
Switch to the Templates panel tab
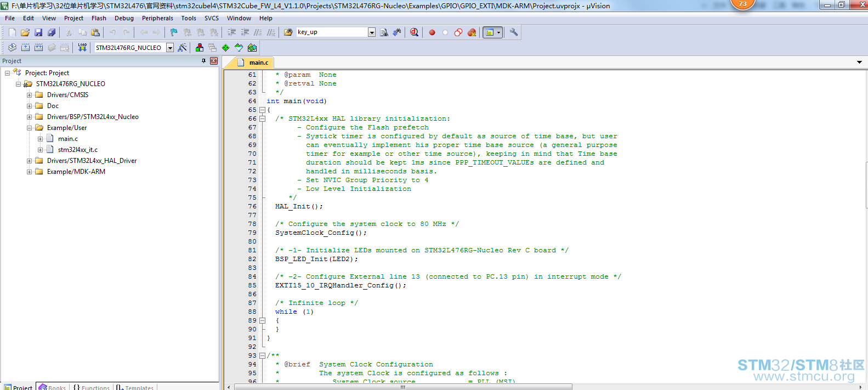point(135,387)
